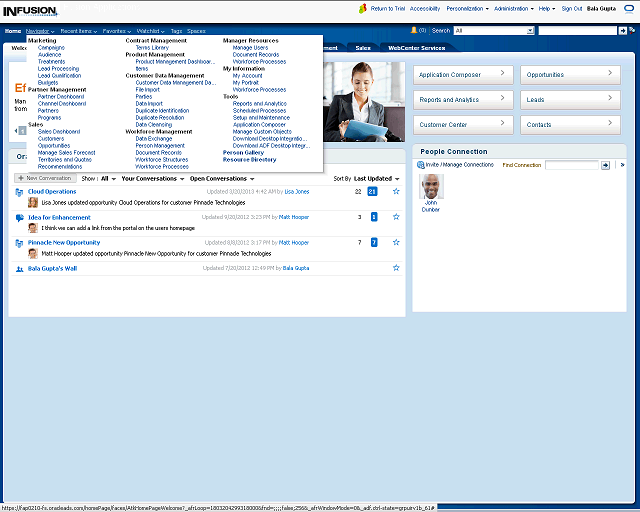Image resolution: width=640 pixels, height=512 pixels.
Task: Open the Personalization menu
Action: tap(468, 8)
